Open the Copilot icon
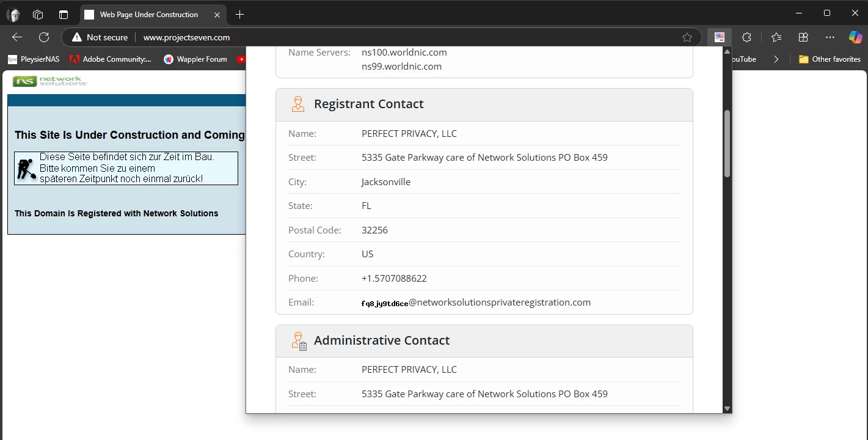The height and width of the screenshot is (440, 868). tap(856, 37)
